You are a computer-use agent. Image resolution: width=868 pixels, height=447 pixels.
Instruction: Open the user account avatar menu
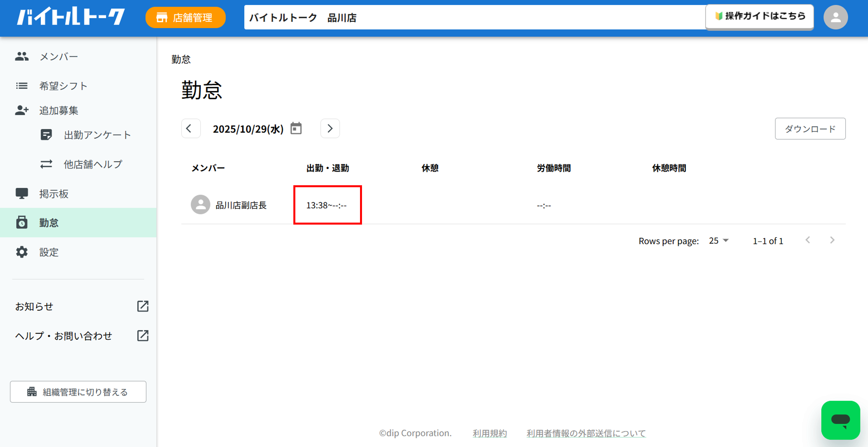(836, 17)
